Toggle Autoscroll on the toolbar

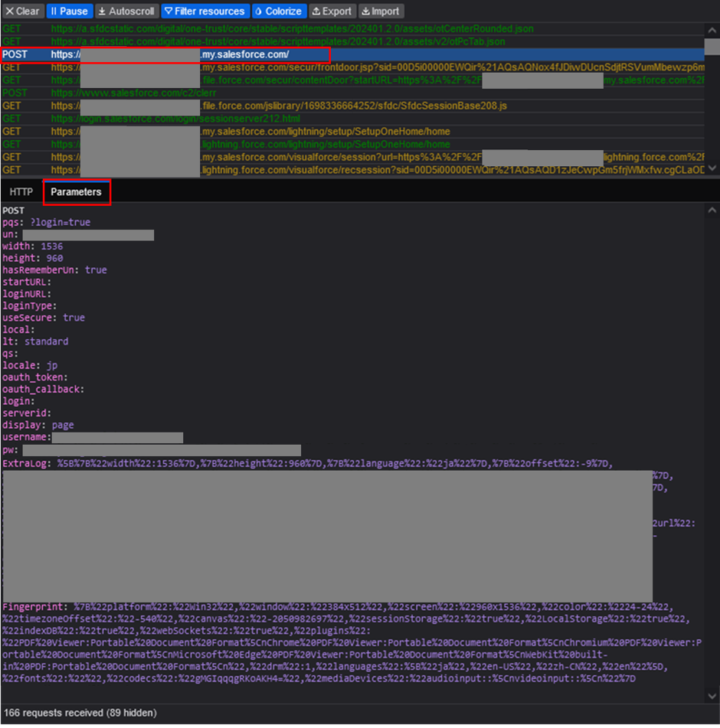(x=126, y=11)
